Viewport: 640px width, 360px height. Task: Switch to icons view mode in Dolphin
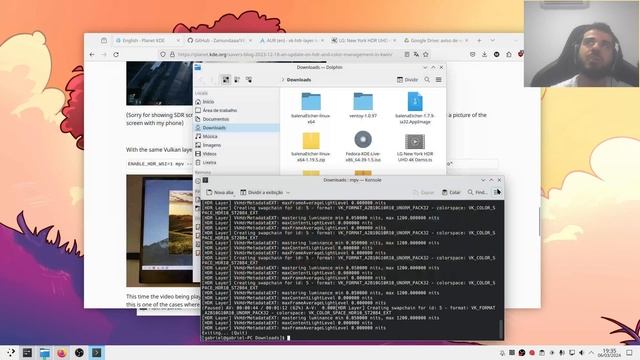226,80
